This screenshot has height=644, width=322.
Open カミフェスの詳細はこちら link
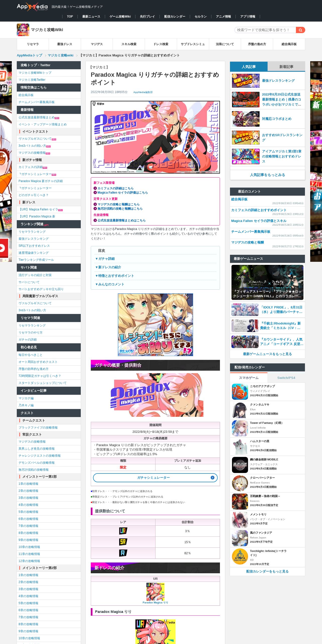point(115,188)
